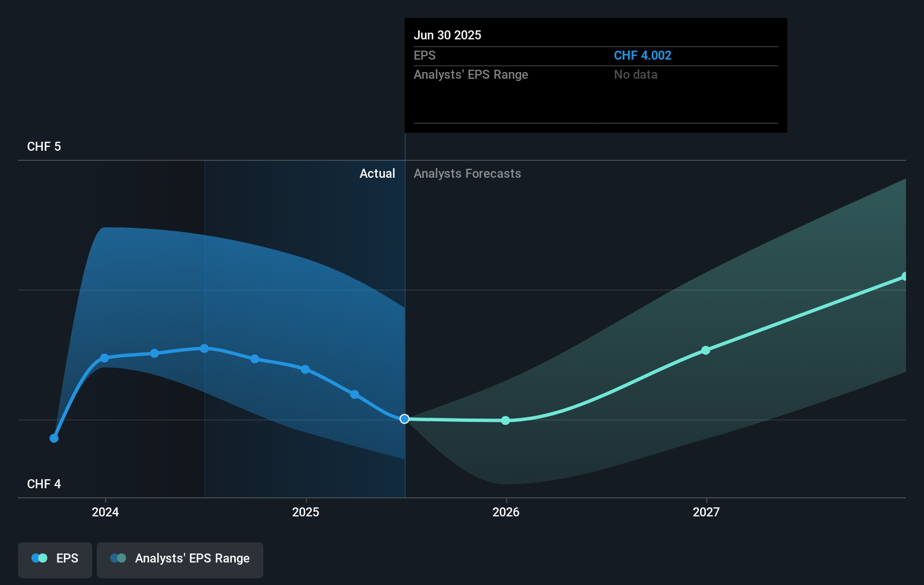Select the highlighted Jun 30 2025 data point

(405, 419)
